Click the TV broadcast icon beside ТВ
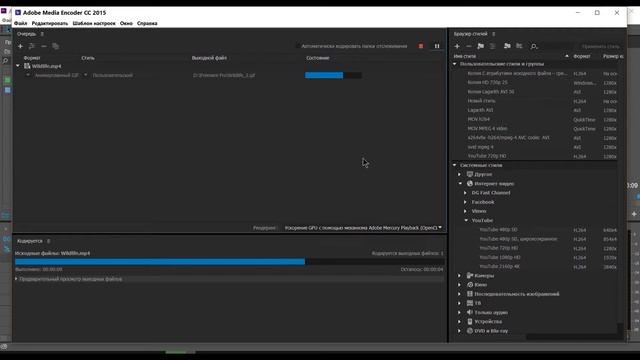Screen dimensions: 640x360 pos(470,303)
